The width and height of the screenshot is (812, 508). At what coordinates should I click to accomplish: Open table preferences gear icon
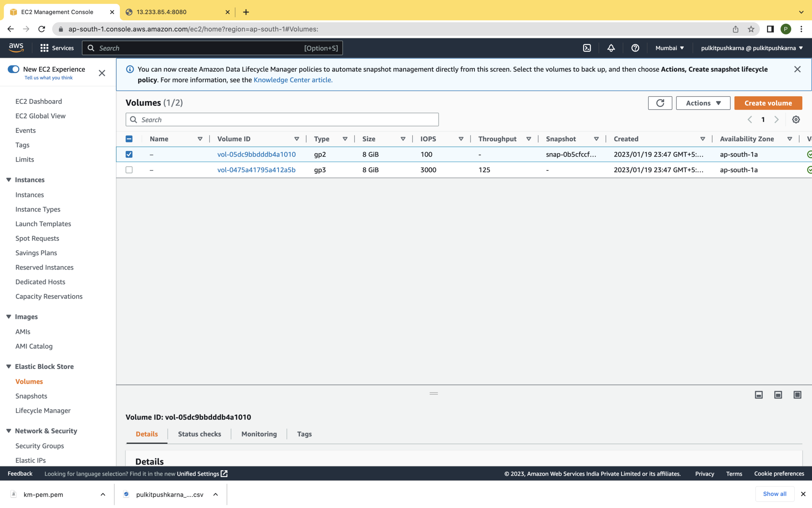pyautogui.click(x=796, y=120)
